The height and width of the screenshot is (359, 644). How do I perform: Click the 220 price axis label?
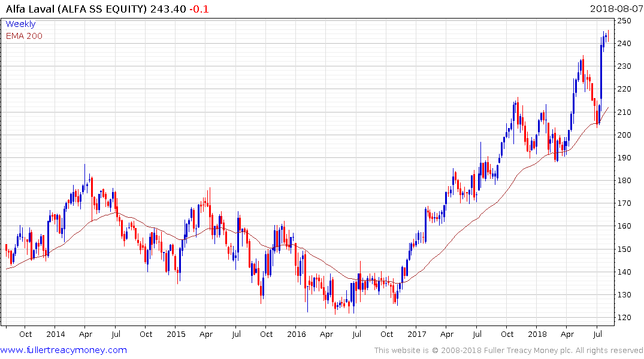click(x=624, y=89)
